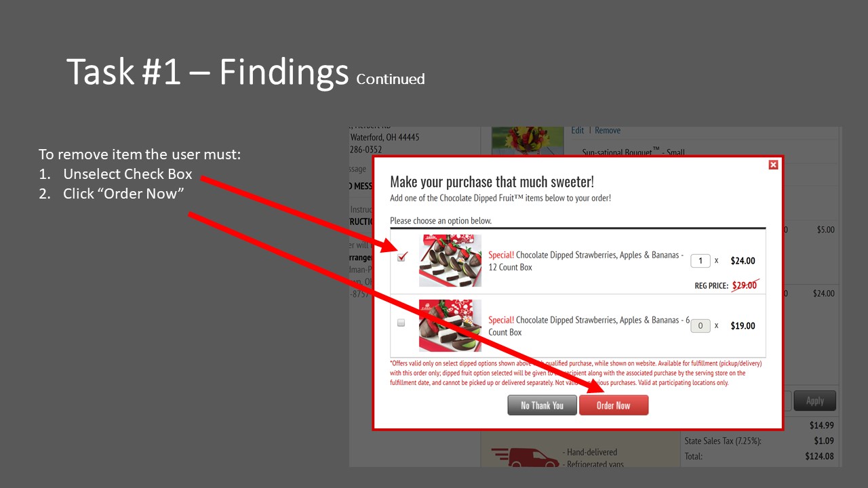Click the 12 Count Box product description

pos(586,261)
